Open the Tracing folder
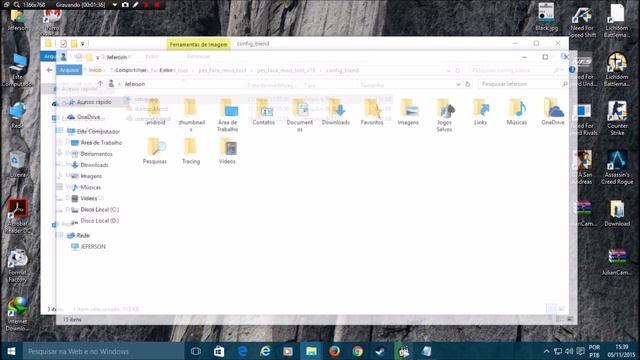 tap(191, 151)
